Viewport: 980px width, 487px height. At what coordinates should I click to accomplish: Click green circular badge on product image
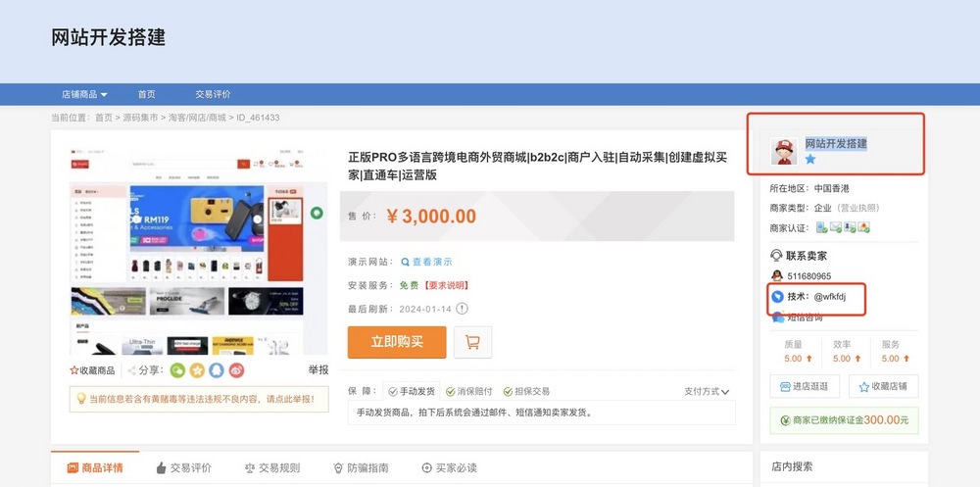317,213
